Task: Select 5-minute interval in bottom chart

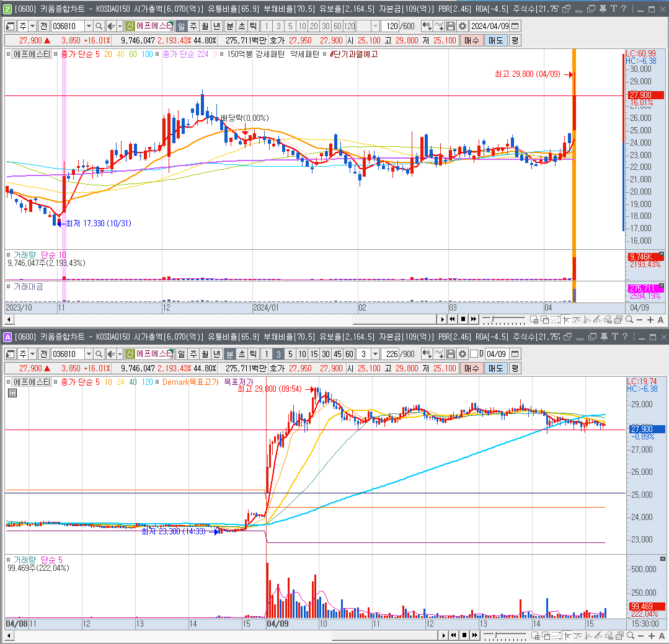Action: (290, 354)
